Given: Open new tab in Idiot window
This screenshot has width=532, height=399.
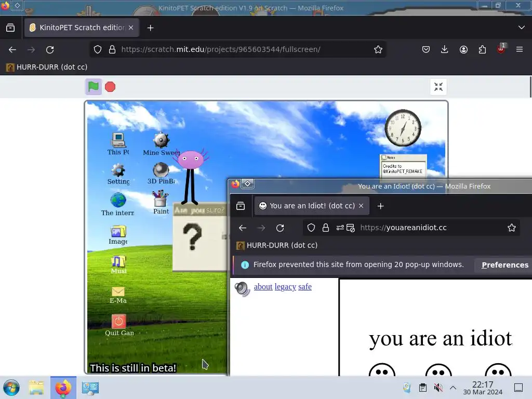Looking at the screenshot, I should [x=380, y=206].
